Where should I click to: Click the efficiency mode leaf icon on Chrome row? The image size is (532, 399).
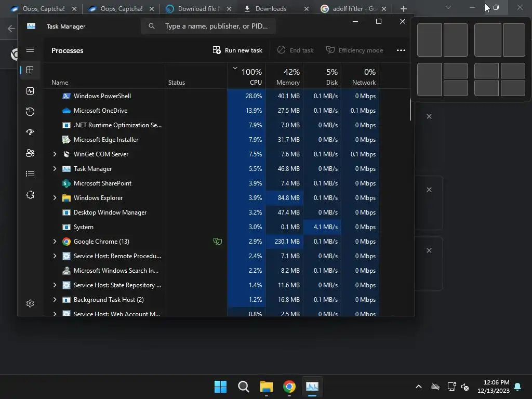[218, 241]
